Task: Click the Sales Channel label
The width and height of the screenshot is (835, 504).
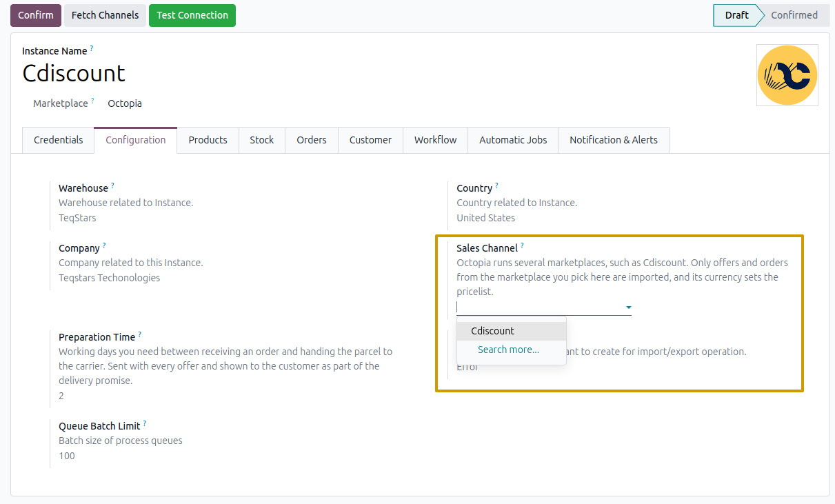Action: 487,248
